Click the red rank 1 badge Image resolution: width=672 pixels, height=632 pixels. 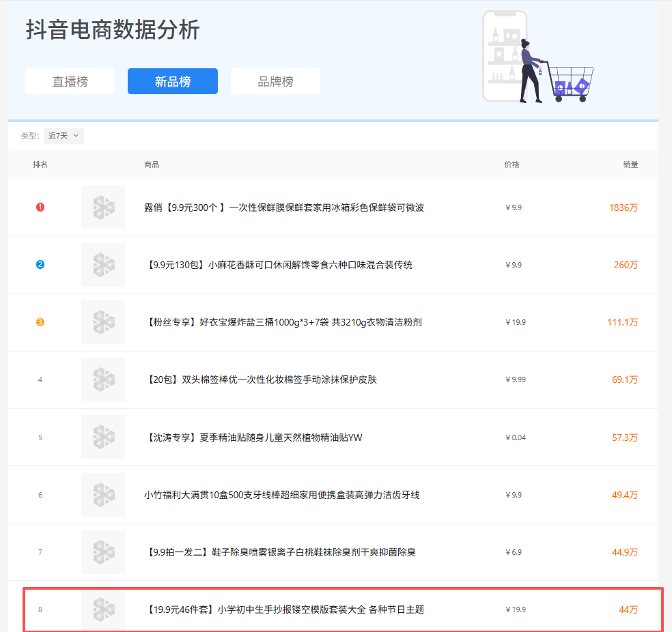tap(40, 207)
